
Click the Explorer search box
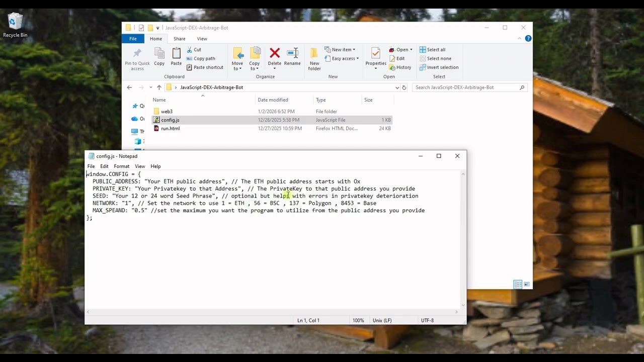[x=469, y=87]
